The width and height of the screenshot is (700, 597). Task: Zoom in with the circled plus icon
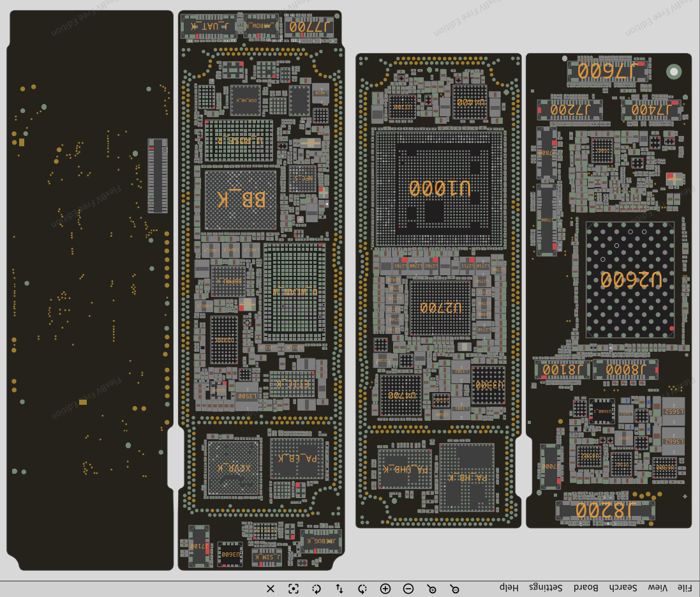[385, 589]
